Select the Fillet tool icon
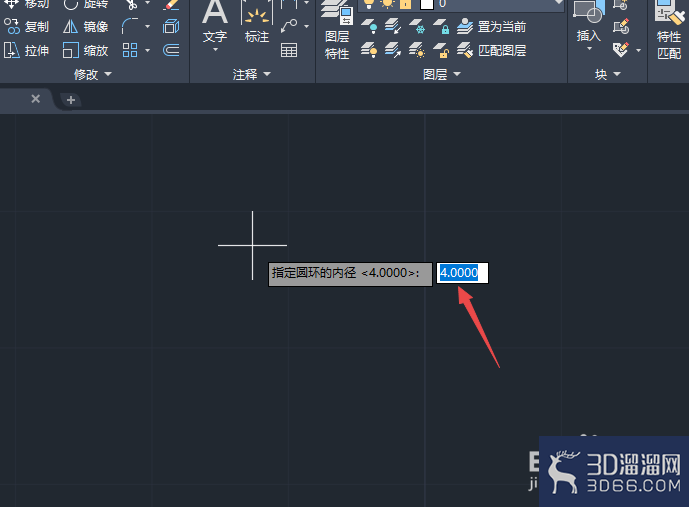Viewport: 689px width, 507px height. click(130, 26)
